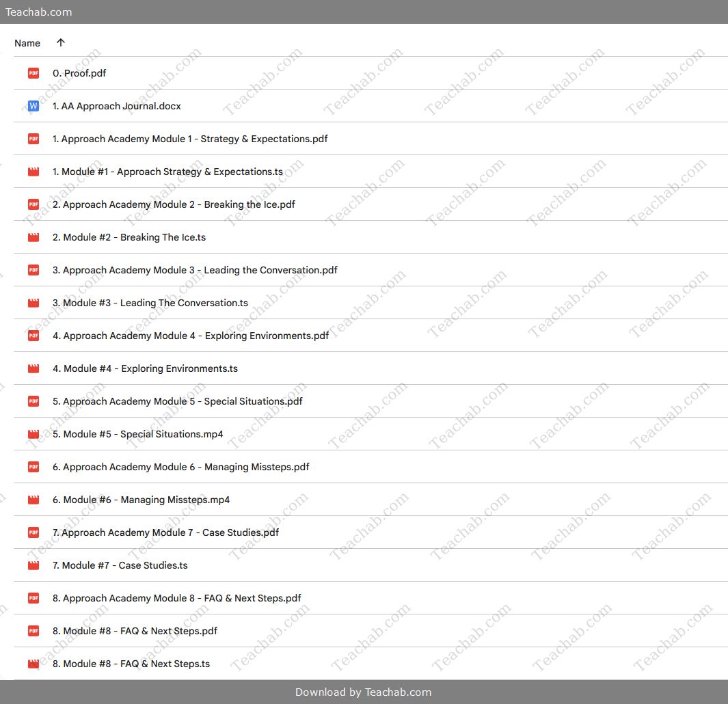Select 3. Approach Academy Module 3 PDF file
This screenshot has width=728, height=704.
point(195,270)
